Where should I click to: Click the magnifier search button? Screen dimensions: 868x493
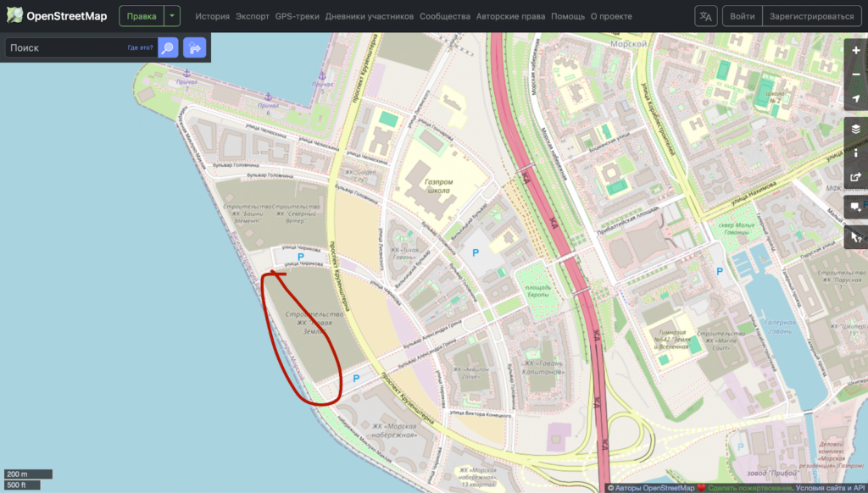pos(168,48)
